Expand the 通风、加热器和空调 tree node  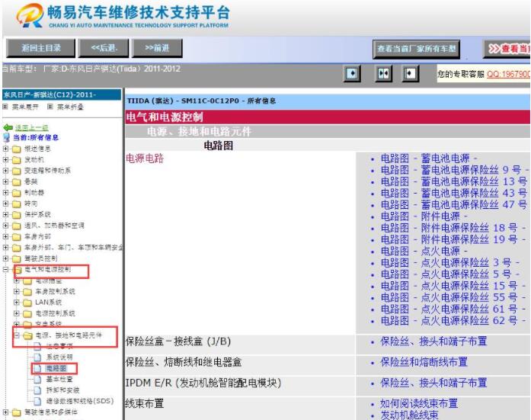point(5,226)
